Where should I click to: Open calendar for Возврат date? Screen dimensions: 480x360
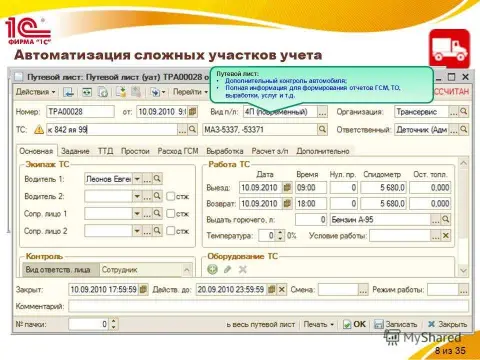pyautogui.click(x=287, y=204)
